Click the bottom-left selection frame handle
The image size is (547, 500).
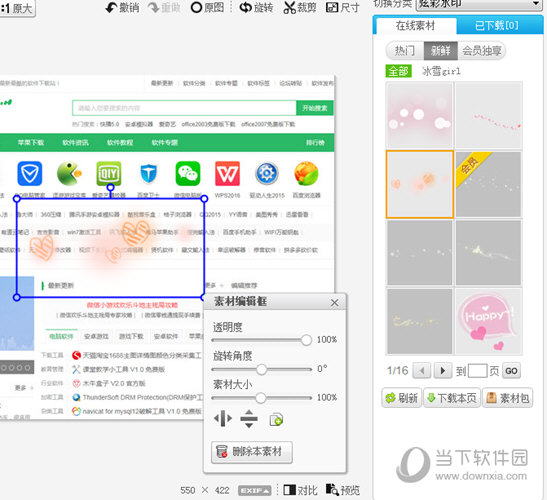pos(16,297)
